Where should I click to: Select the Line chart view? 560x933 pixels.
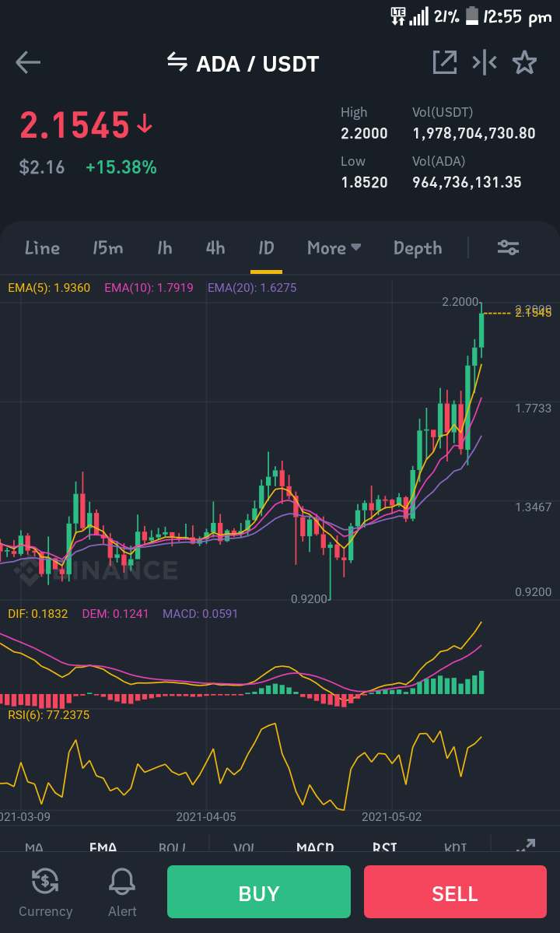42,247
